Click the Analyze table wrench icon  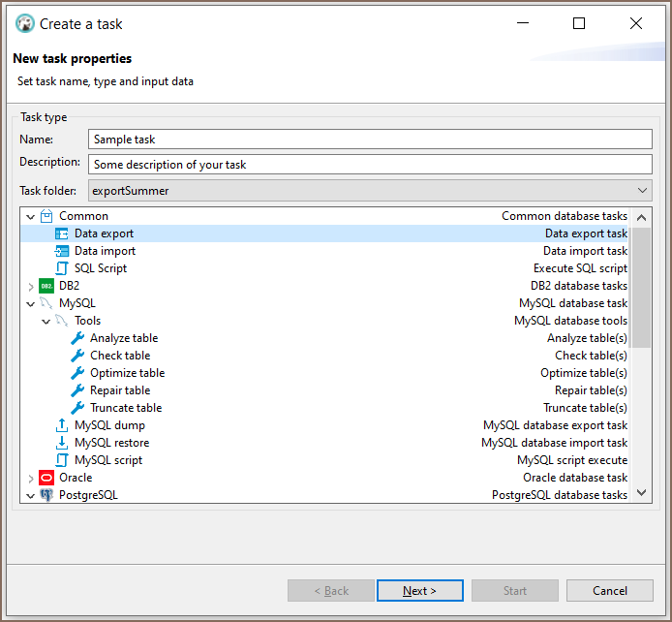click(x=77, y=338)
